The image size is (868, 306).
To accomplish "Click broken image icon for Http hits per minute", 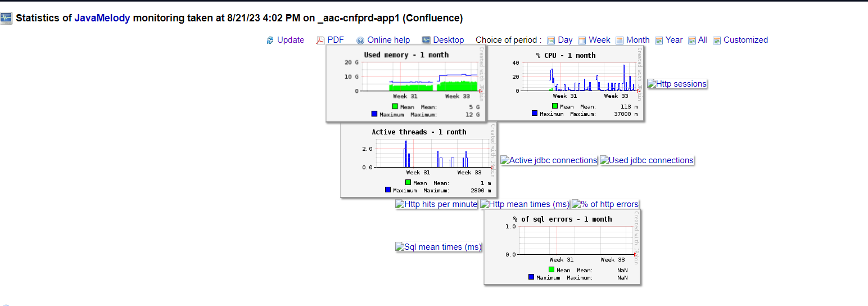I will [400, 204].
